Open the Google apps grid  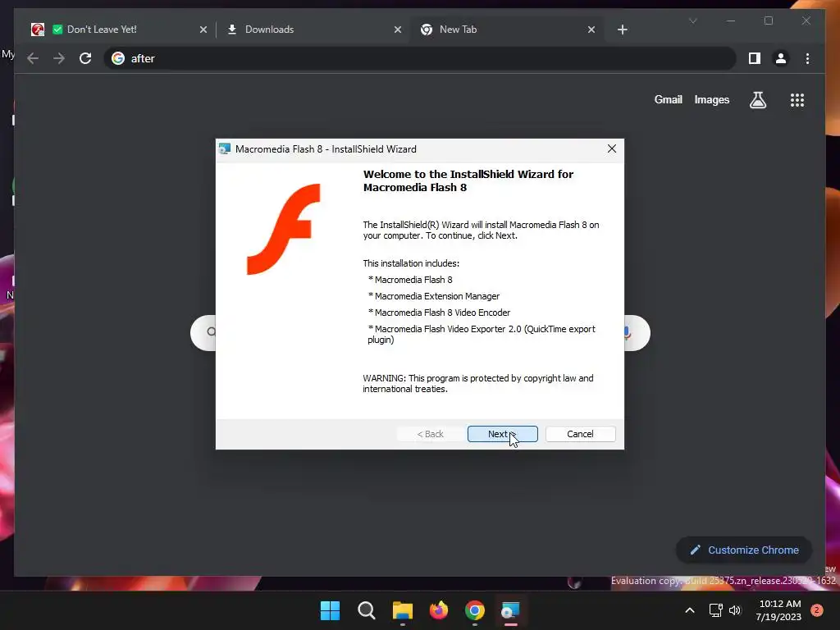click(x=797, y=99)
